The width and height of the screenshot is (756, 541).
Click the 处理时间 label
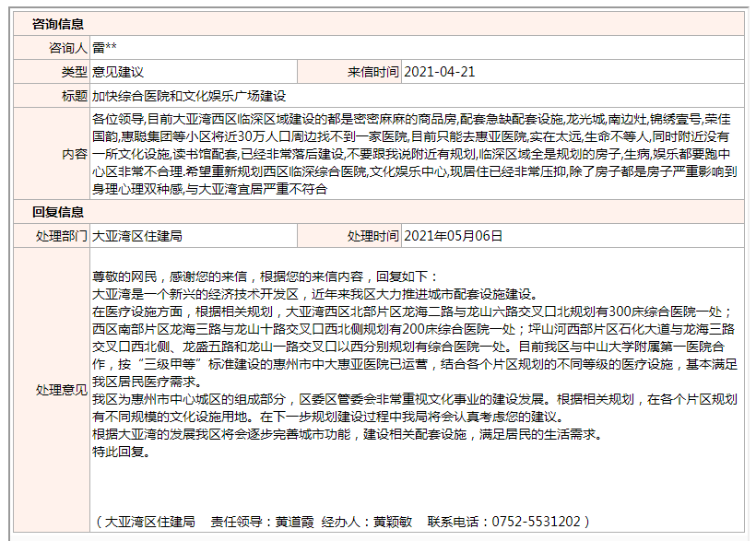(373, 236)
